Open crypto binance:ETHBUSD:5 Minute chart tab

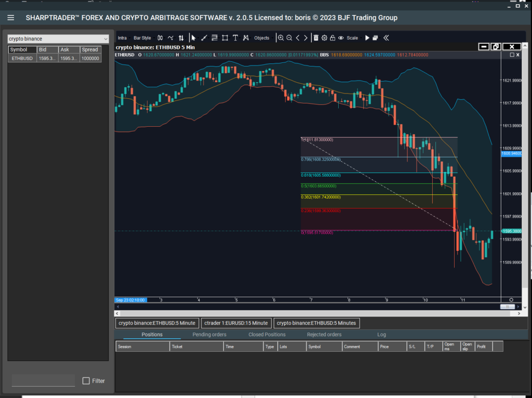pyautogui.click(x=157, y=323)
